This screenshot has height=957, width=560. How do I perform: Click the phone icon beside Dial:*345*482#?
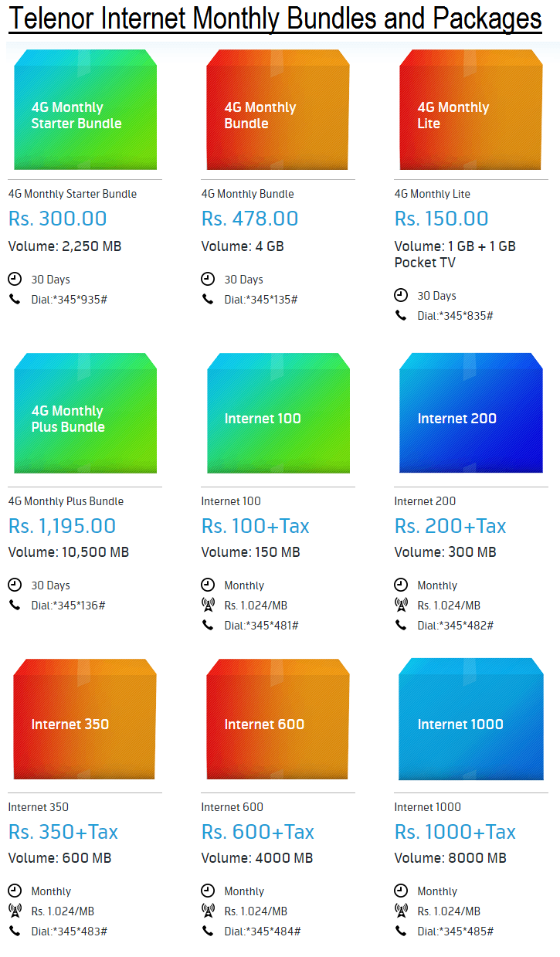point(401,625)
